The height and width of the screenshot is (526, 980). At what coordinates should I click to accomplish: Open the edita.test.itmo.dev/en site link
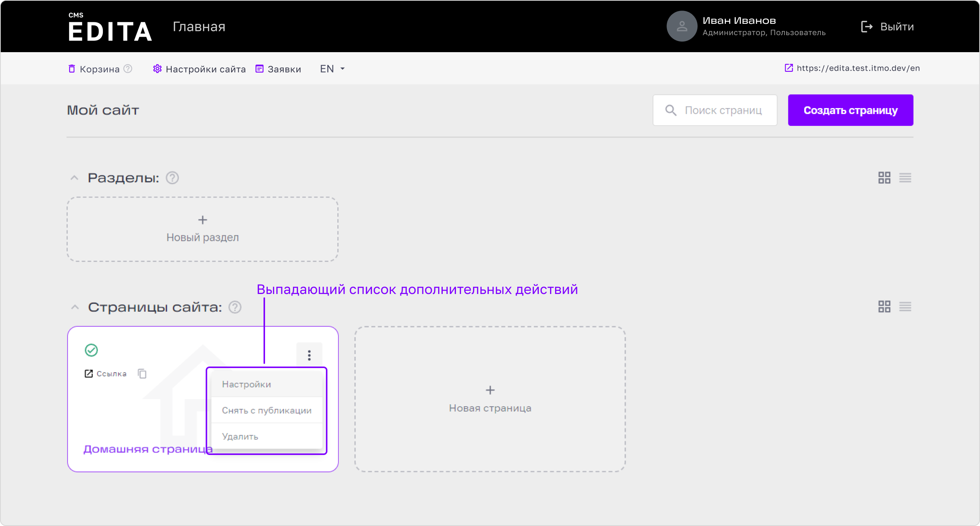[x=852, y=68]
